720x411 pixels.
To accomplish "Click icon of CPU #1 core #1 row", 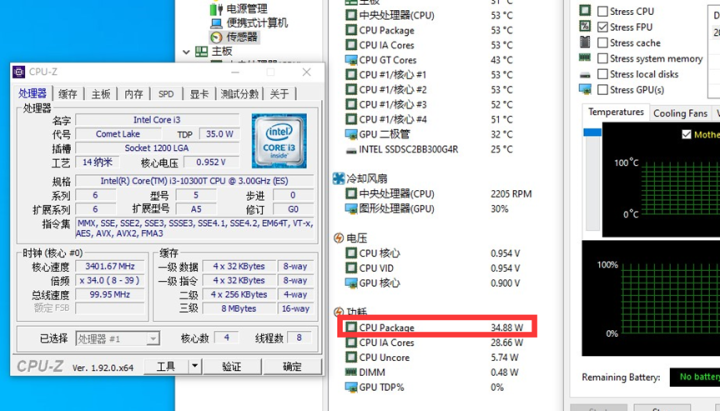I will click(x=351, y=74).
